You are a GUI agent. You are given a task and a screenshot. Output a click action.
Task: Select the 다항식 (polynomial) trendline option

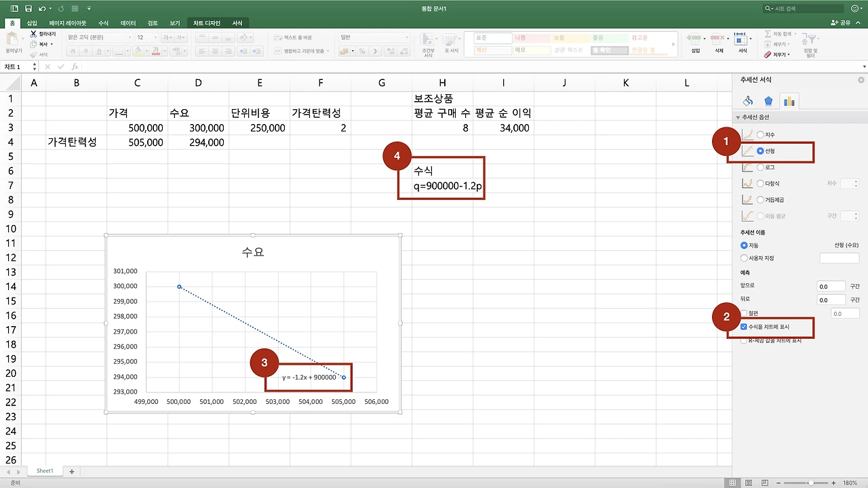pos(760,184)
